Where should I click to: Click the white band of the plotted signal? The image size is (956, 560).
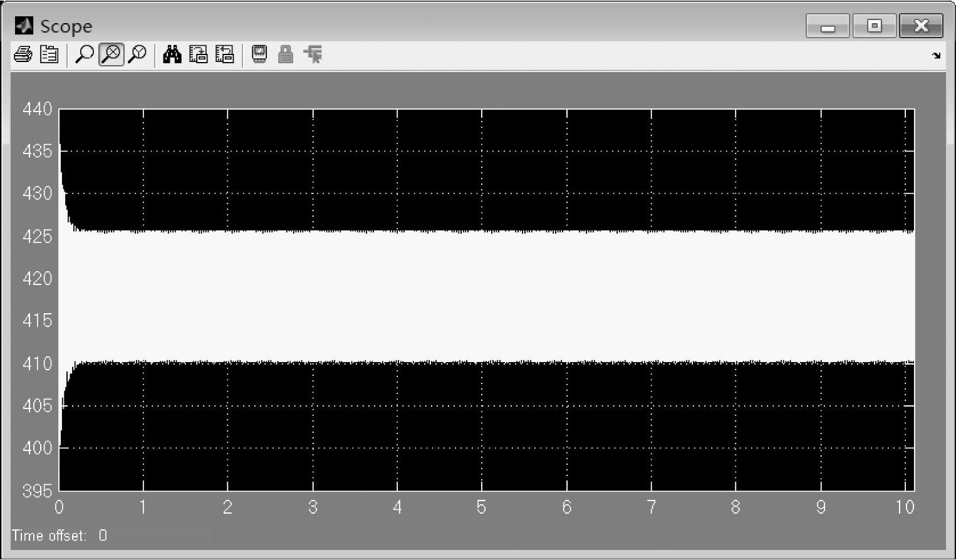pyautogui.click(x=487, y=297)
